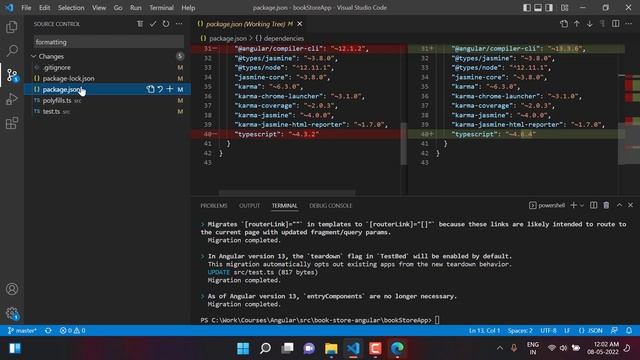Open the Run menu
Image resolution: width=640 pixels, height=360 pixels.
tap(136, 8)
